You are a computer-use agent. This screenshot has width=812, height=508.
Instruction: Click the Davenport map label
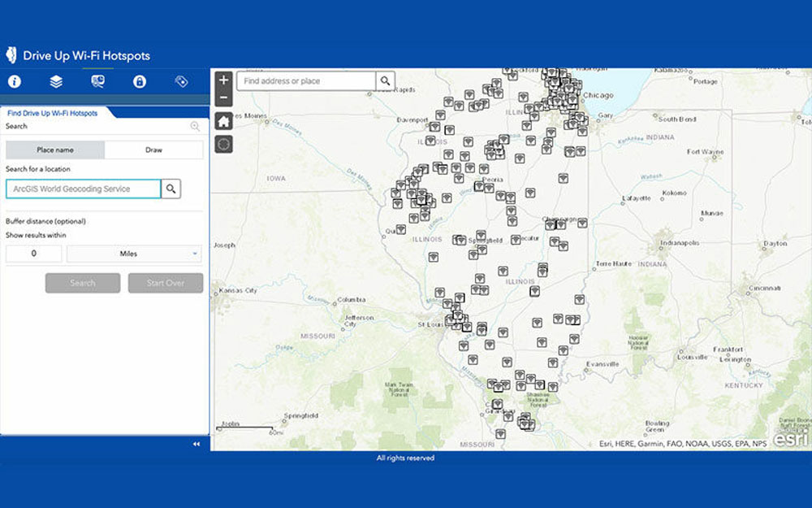412,119
